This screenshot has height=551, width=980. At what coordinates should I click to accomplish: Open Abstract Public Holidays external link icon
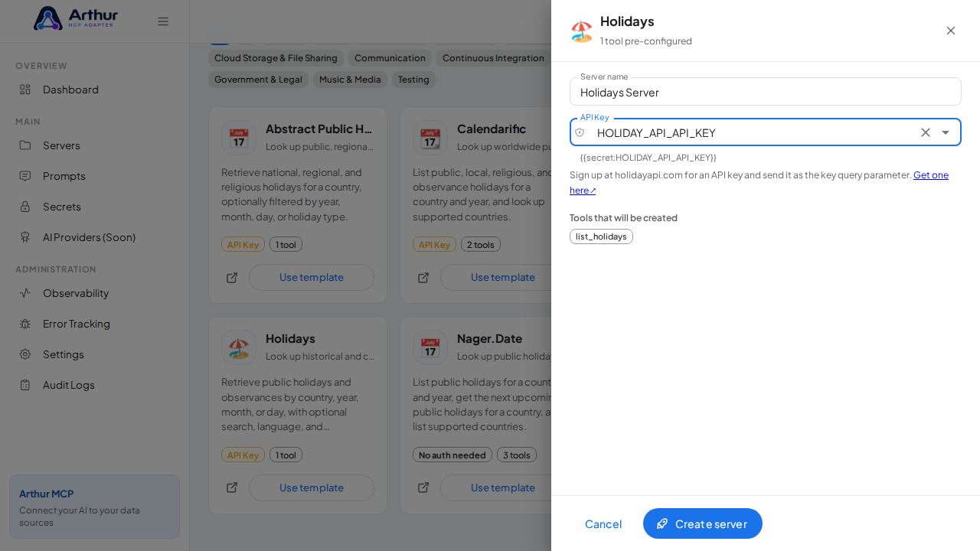(232, 278)
